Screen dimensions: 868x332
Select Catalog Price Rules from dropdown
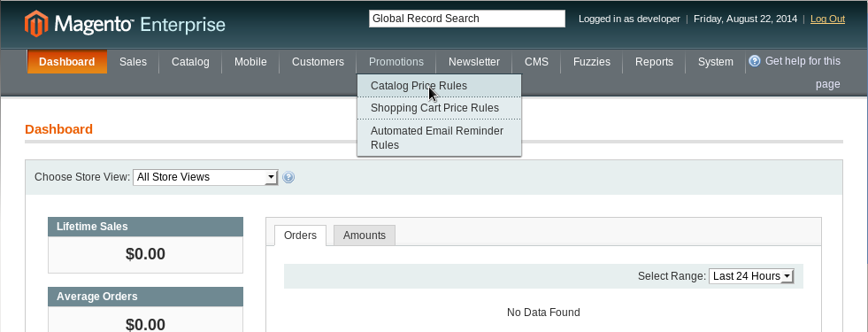pyautogui.click(x=439, y=86)
